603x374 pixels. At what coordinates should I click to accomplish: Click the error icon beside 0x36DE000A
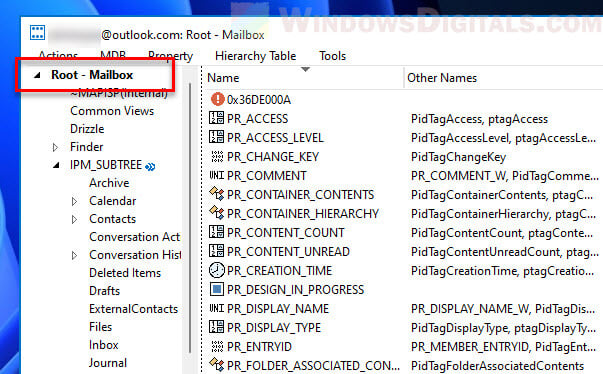tap(217, 99)
